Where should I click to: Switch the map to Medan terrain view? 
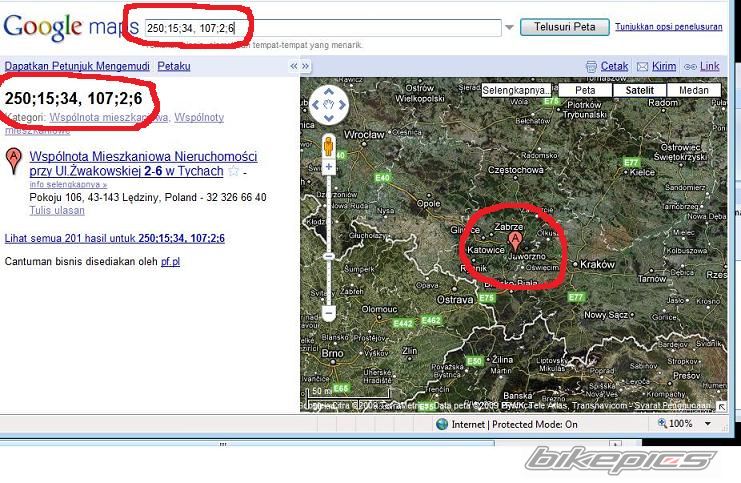[694, 90]
